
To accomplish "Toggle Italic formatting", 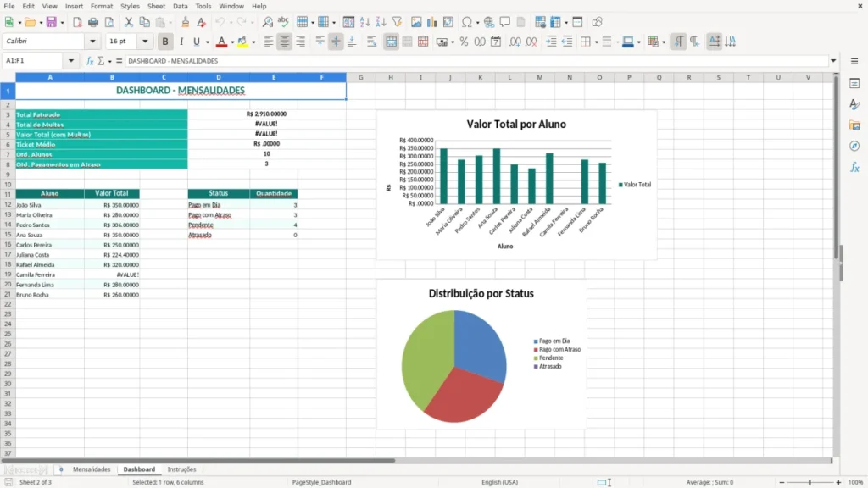I will pyautogui.click(x=181, y=42).
